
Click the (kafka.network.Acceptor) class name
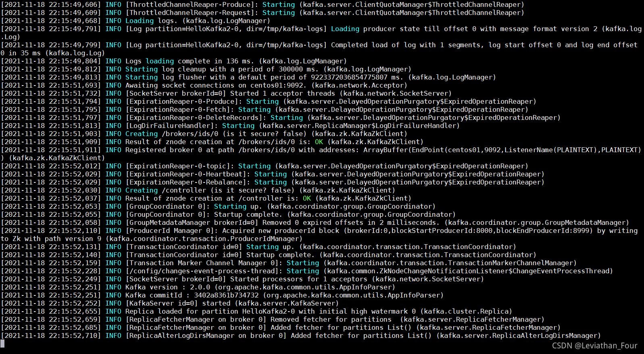tap(359, 86)
